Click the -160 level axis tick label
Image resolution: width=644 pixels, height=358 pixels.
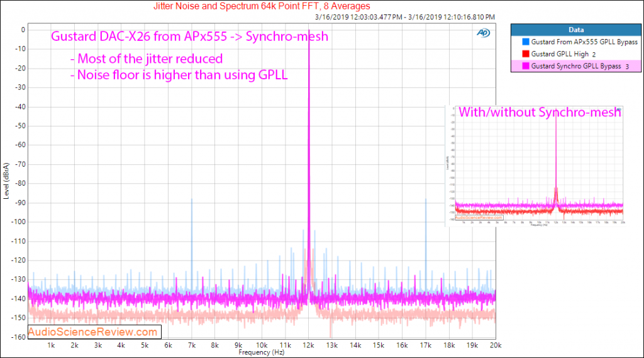click(18, 337)
